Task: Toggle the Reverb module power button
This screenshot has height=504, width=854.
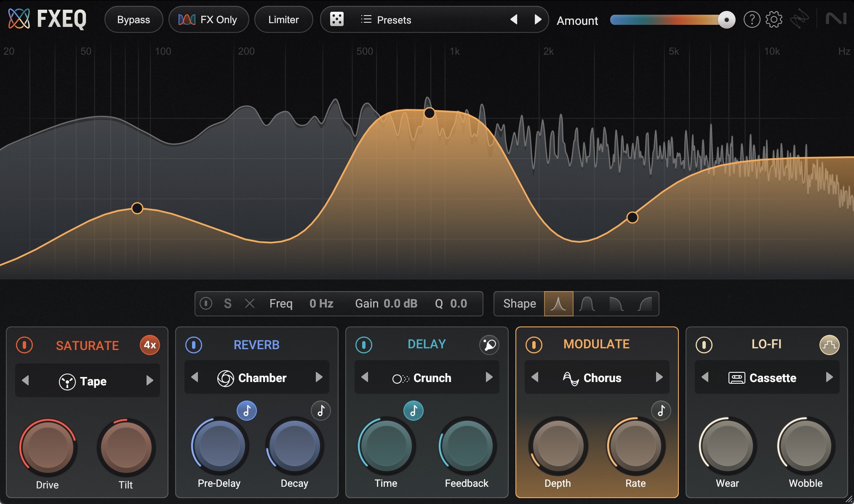Action: (x=194, y=345)
